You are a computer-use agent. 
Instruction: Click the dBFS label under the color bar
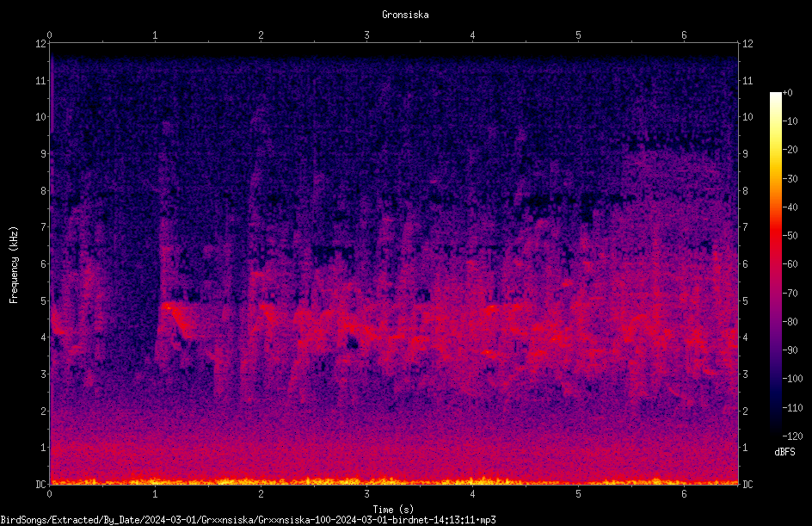784,452
